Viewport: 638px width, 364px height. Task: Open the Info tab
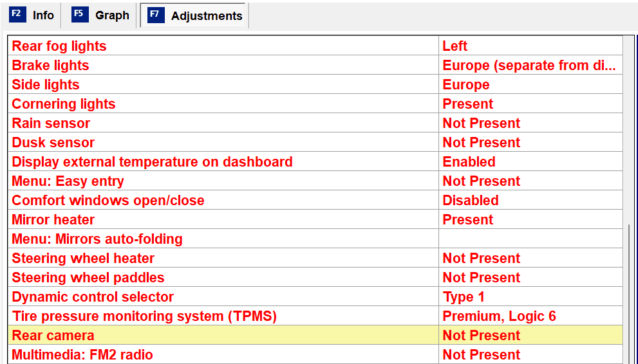coord(43,15)
